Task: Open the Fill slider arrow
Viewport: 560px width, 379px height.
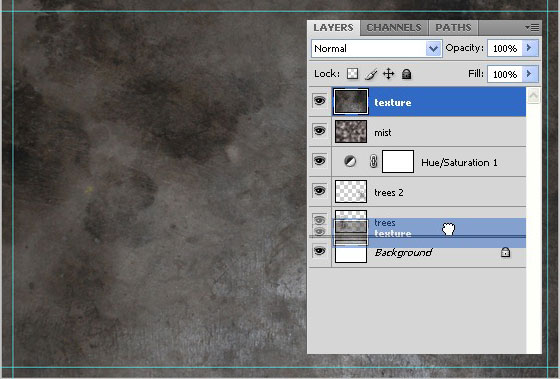Action: (x=530, y=74)
